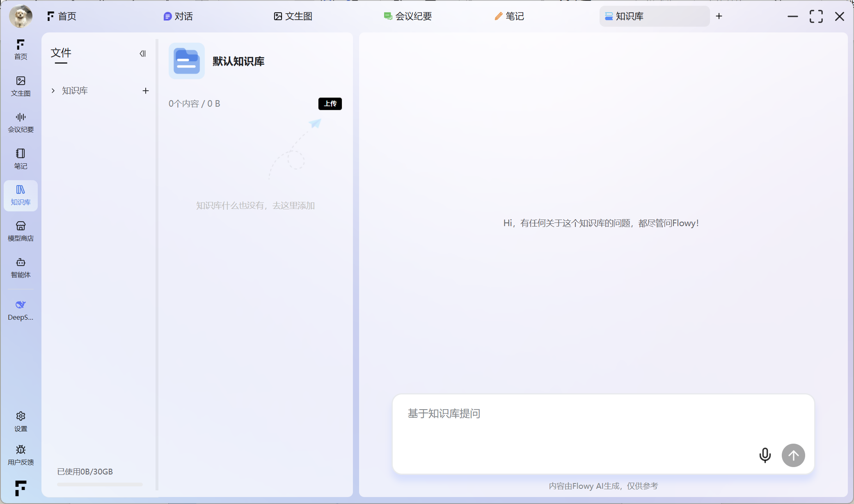Open 笔记 in the left sidebar

(21, 158)
